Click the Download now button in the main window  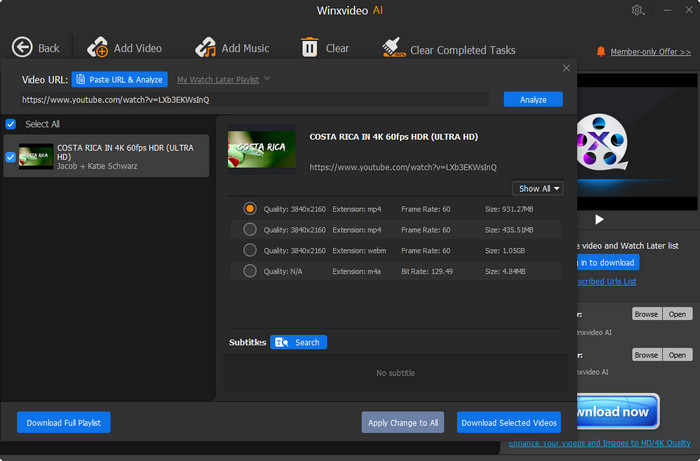[x=618, y=411]
